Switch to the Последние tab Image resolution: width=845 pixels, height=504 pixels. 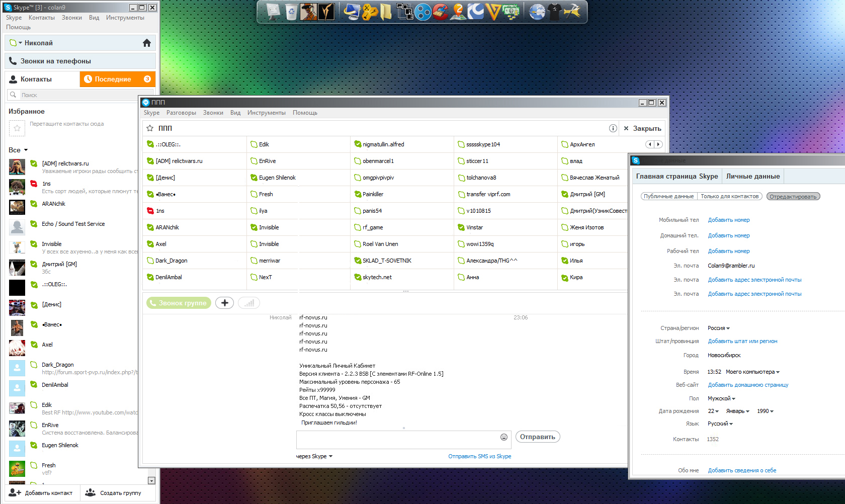(x=117, y=79)
